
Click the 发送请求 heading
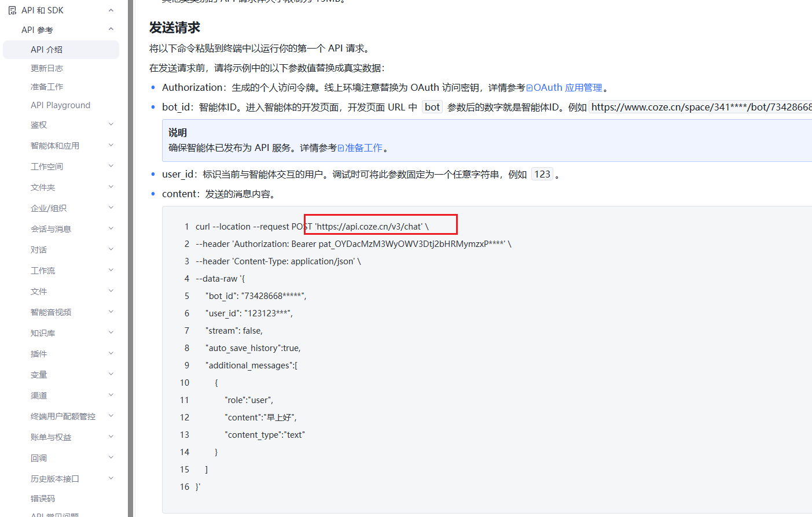175,28
